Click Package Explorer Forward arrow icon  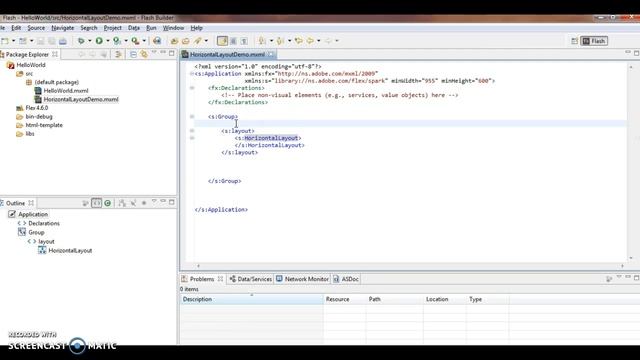click(93, 54)
